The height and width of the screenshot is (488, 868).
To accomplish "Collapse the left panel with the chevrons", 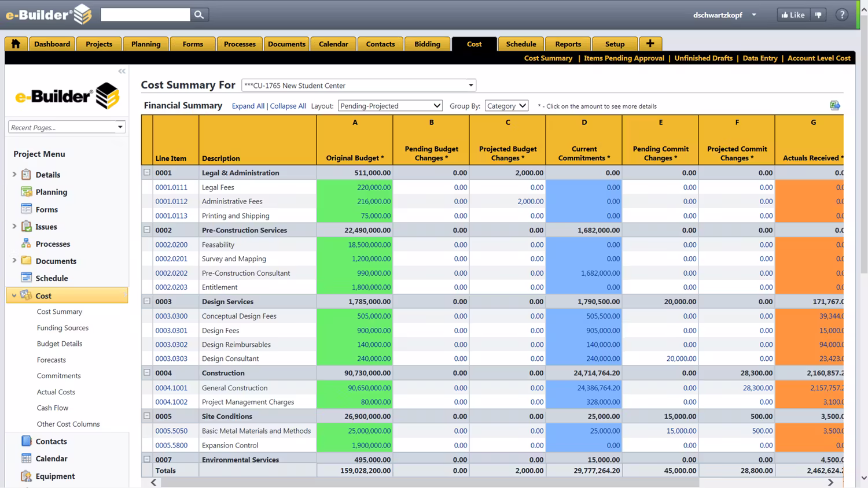I will click(122, 71).
